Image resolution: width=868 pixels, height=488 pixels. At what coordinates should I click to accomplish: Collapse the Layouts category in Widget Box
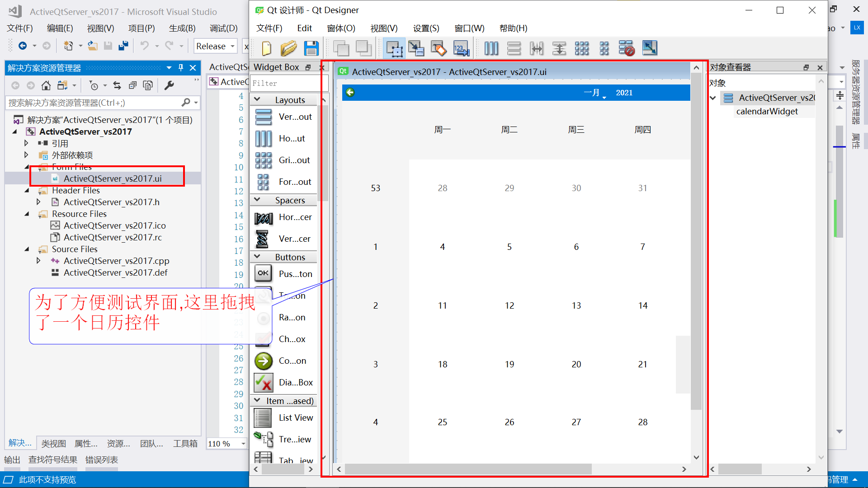[x=257, y=99]
